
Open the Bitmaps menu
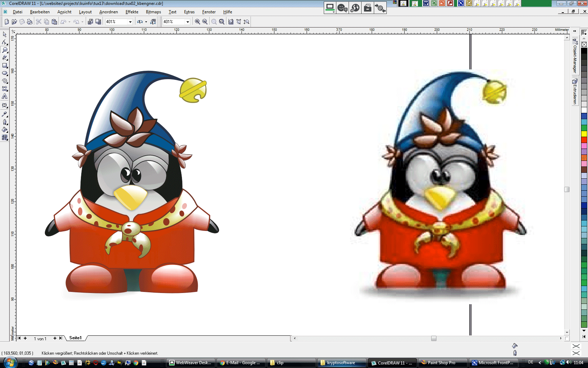[153, 12]
